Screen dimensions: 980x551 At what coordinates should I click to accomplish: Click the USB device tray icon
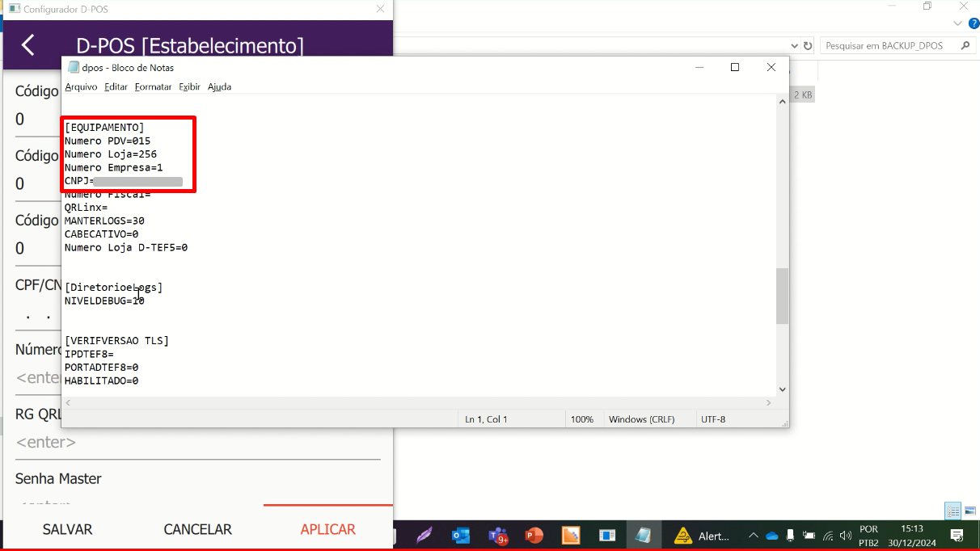790,535
